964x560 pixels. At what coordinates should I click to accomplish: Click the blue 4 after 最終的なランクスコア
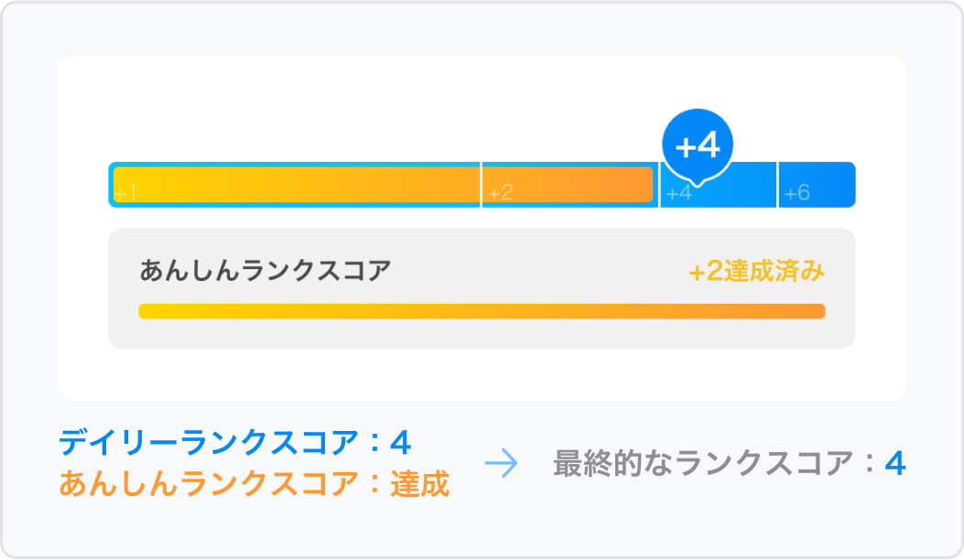(x=895, y=465)
